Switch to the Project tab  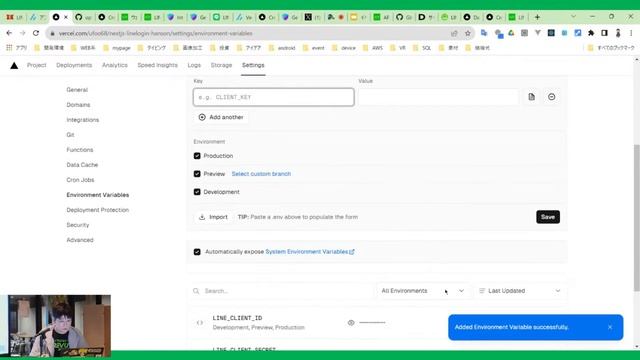(x=36, y=65)
